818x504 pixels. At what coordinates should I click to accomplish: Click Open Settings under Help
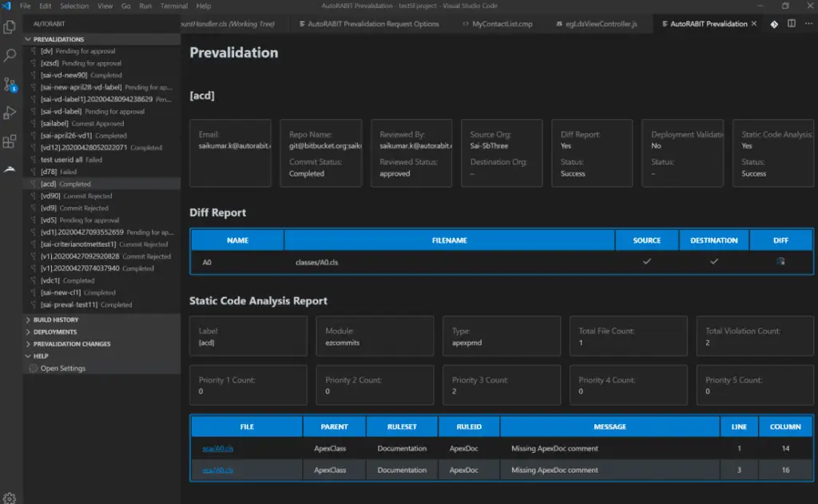pos(62,368)
